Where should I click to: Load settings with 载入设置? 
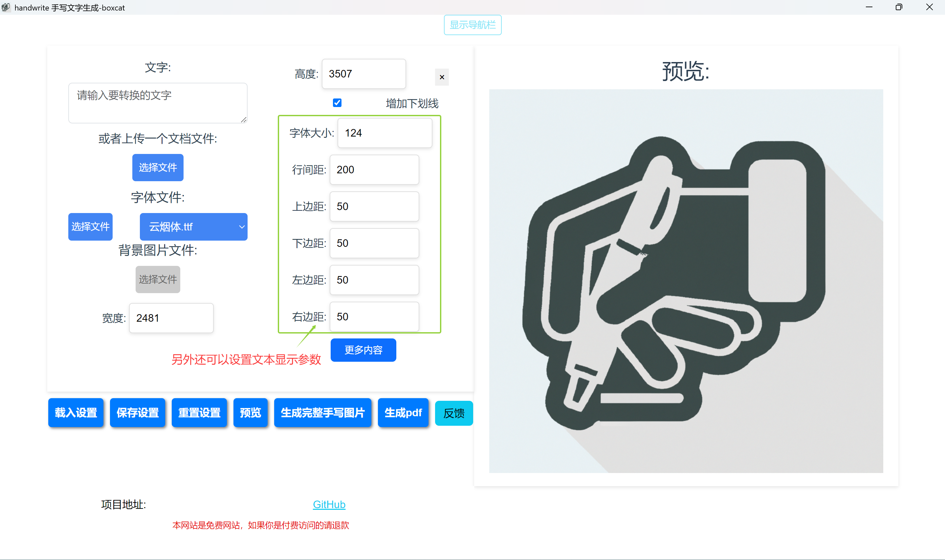tap(76, 413)
